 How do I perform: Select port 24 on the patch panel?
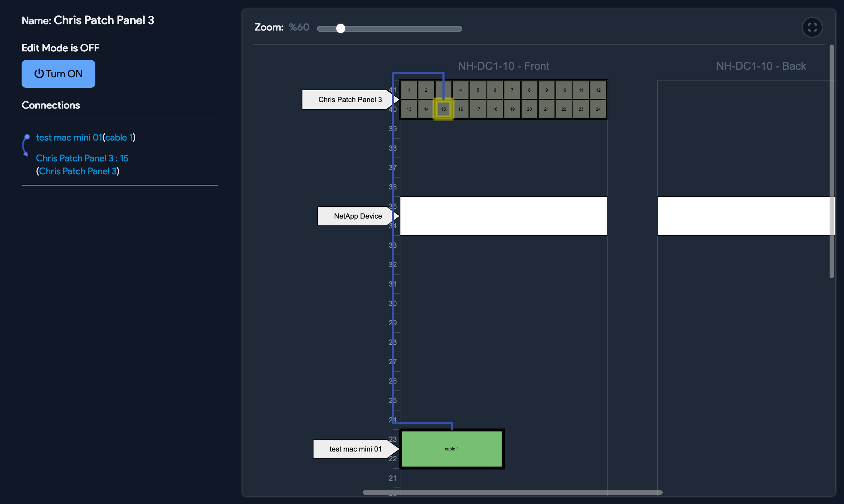[598, 109]
